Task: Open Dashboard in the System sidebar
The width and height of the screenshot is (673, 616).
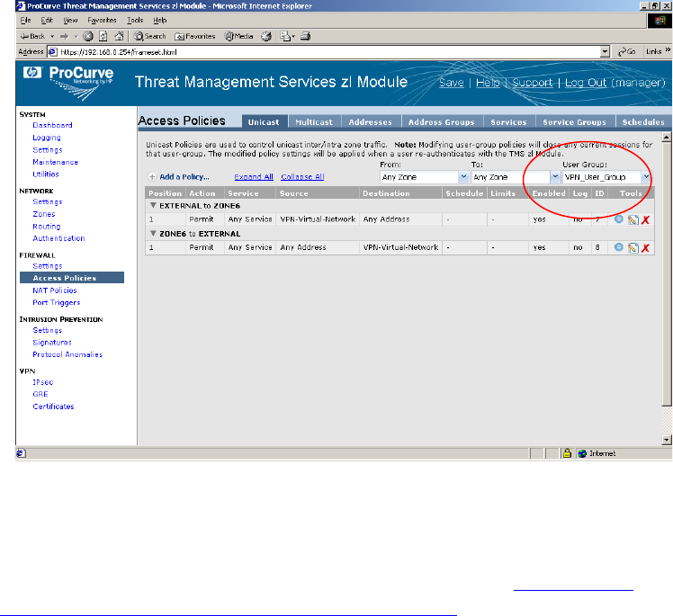Action: click(x=52, y=125)
